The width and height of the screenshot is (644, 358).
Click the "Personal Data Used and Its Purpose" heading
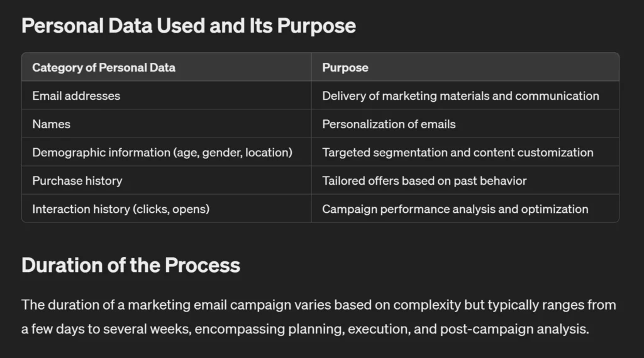189,26
